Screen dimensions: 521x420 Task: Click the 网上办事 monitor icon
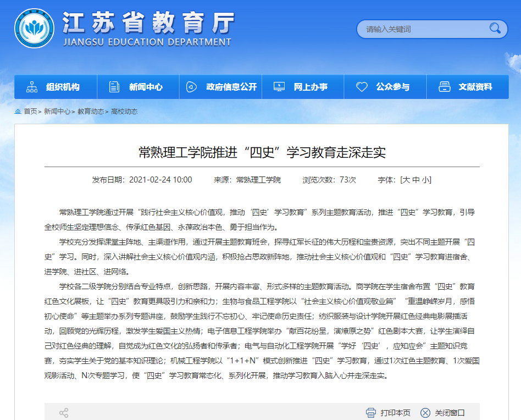tap(279, 87)
